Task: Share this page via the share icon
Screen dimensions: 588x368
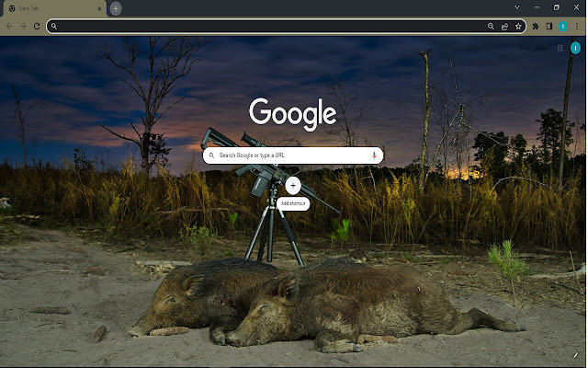Action: 504,27
